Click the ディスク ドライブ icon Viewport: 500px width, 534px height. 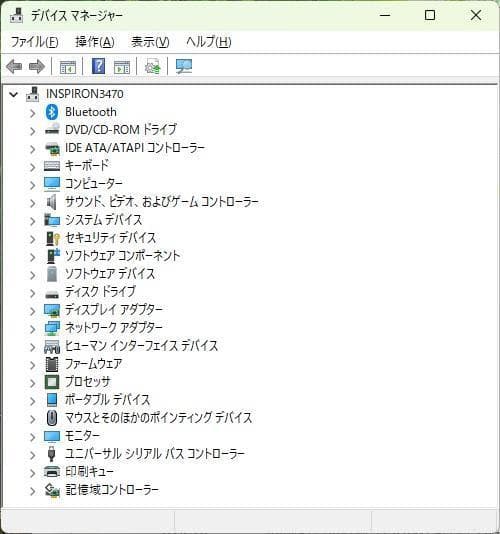click(x=52, y=294)
